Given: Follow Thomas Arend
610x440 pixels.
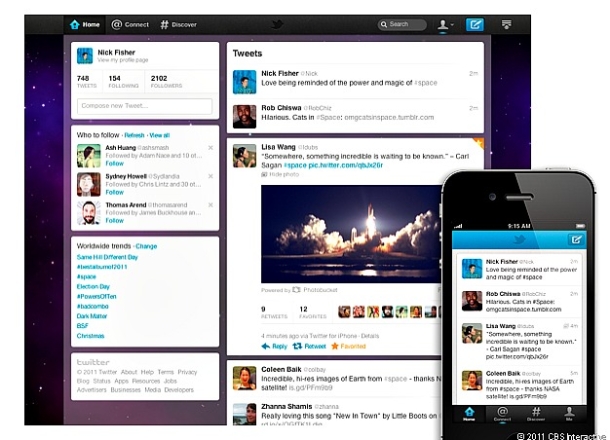Looking at the screenshot, I should (115, 220).
